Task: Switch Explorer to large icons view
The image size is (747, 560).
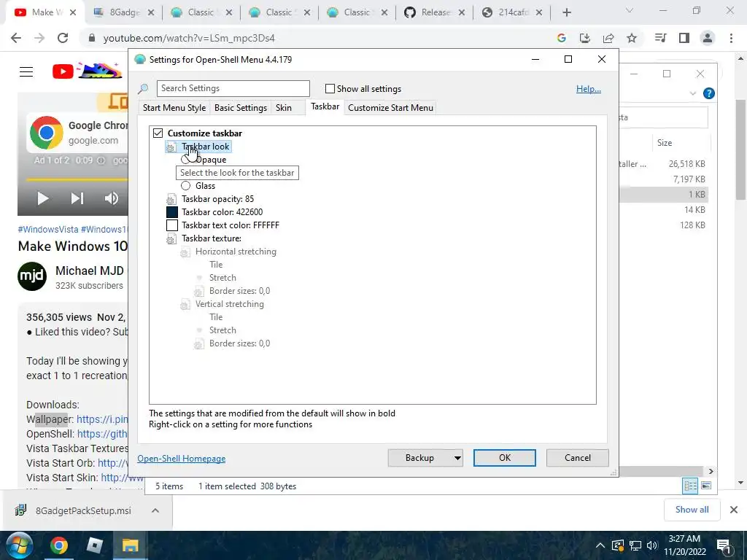Action: pos(706,486)
